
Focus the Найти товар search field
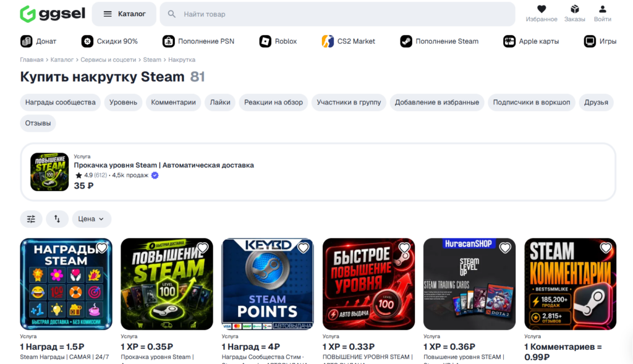[x=338, y=14]
